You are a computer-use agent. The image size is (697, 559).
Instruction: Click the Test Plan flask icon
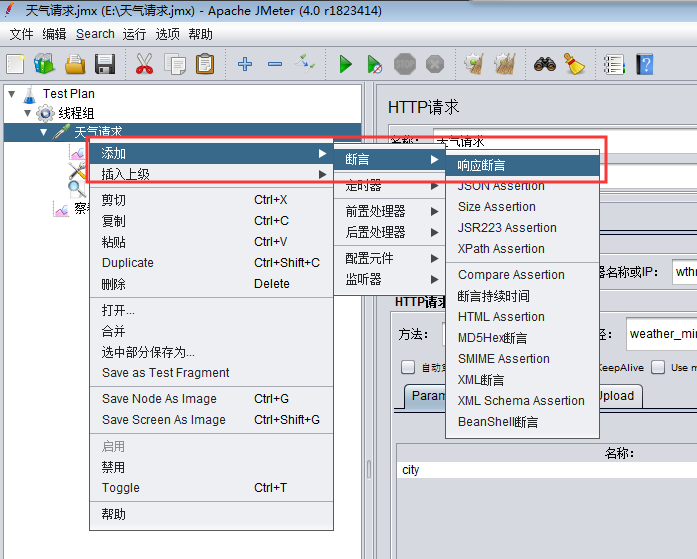(x=29, y=94)
